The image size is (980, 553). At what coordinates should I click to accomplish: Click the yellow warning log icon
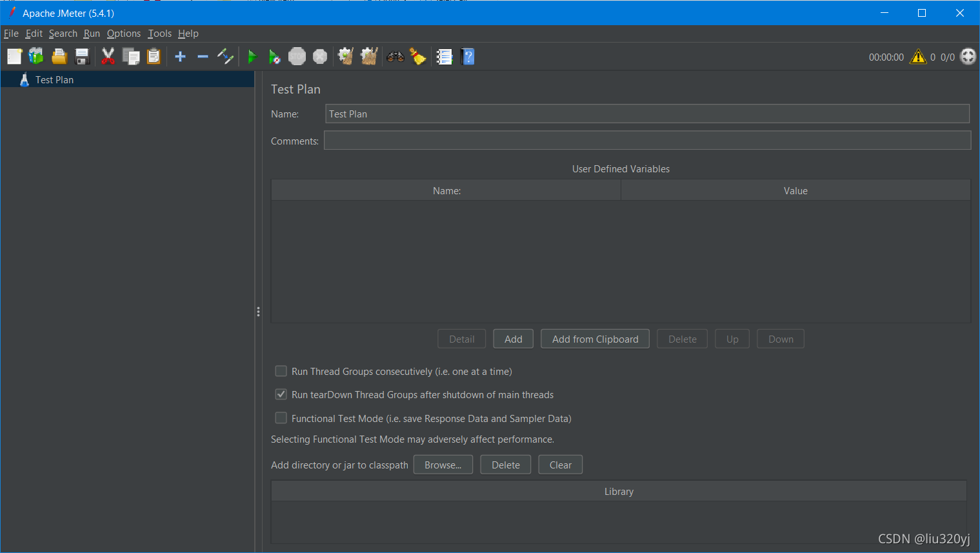point(917,57)
